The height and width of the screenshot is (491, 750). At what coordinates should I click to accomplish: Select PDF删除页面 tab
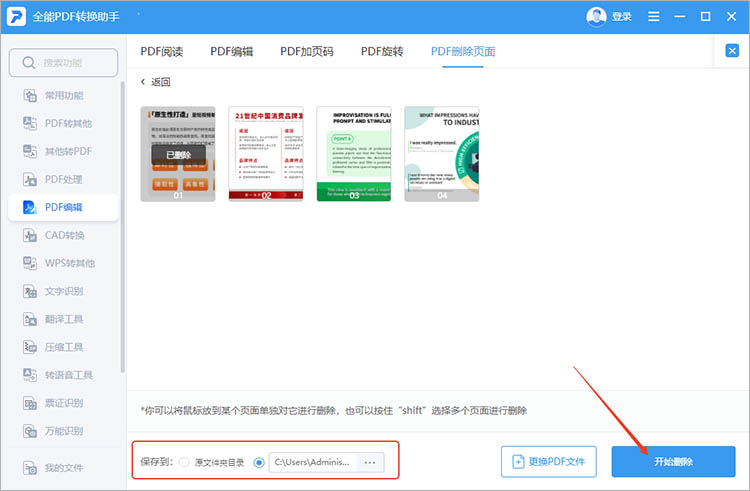tap(463, 51)
